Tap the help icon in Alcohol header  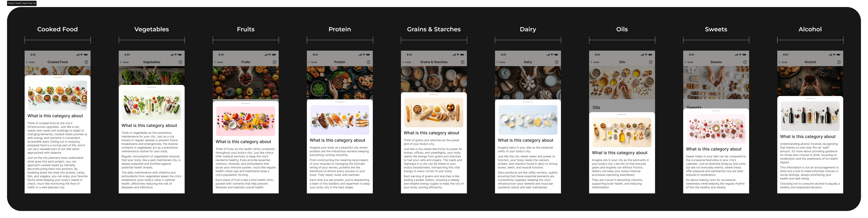[839, 62]
